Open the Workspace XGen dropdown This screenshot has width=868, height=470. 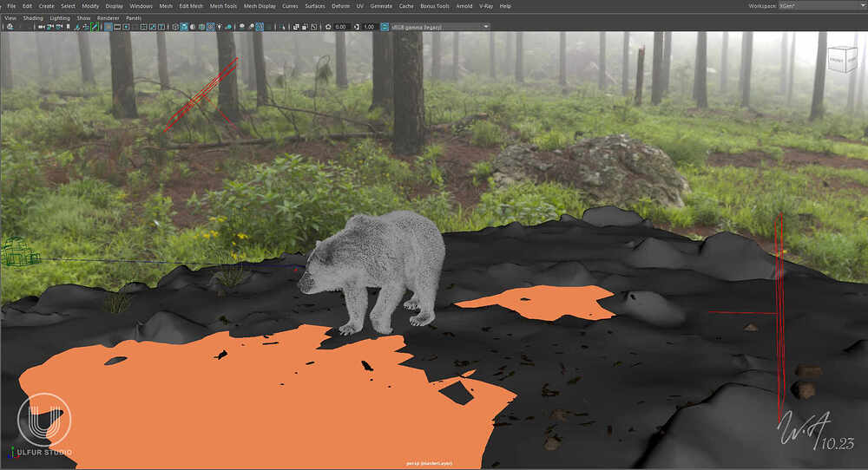click(822, 6)
